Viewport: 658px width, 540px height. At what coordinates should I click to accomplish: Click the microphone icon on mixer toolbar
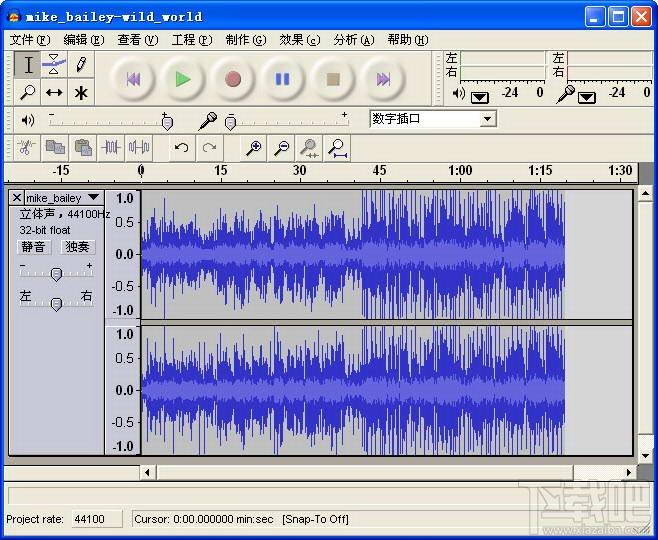click(208, 121)
